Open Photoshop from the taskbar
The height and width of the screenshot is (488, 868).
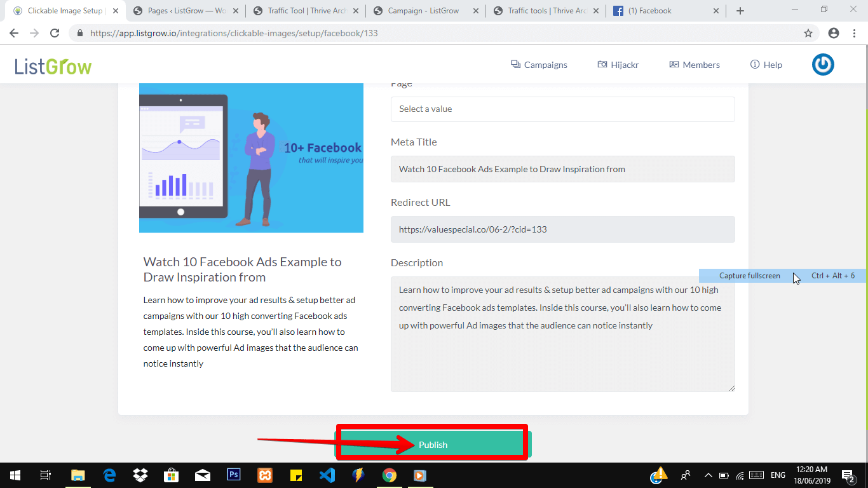tap(234, 475)
